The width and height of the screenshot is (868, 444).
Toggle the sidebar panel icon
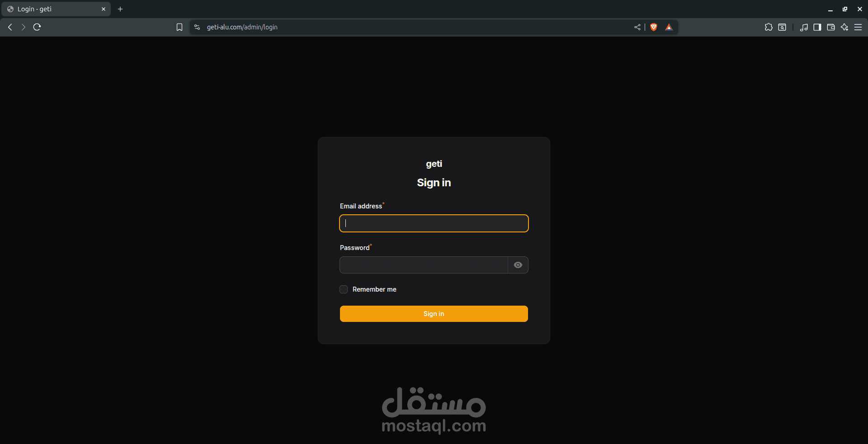coord(817,27)
